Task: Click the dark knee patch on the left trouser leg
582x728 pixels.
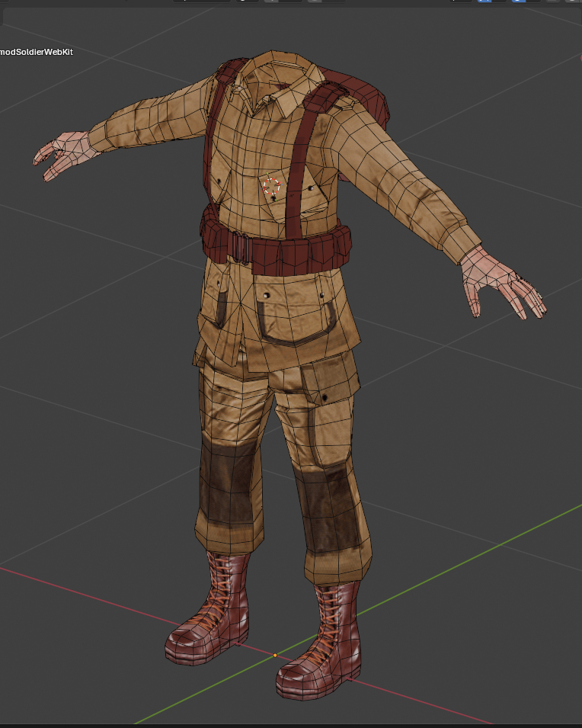Action: 227,480
